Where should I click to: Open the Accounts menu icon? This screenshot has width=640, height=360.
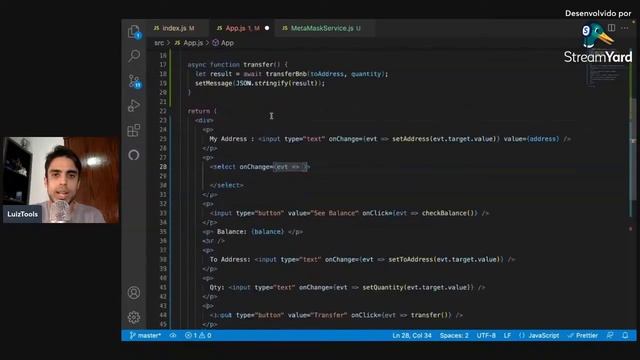(134, 293)
